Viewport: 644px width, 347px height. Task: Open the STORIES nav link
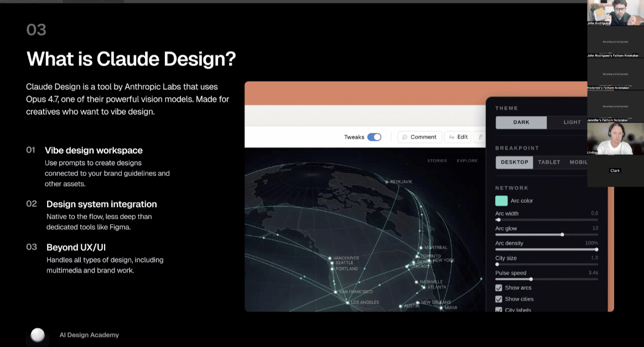coord(437,161)
